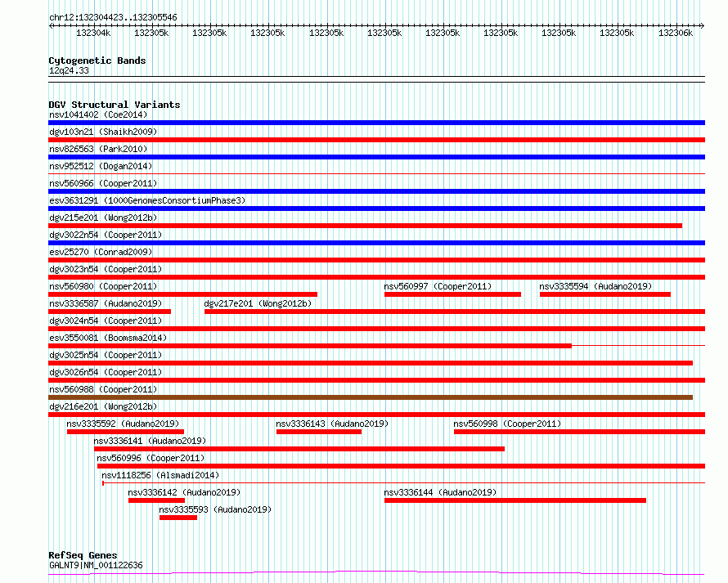Select dgv3024n54 (Cooper2011) label
Screen dimensions: 728x583
(x=106, y=321)
